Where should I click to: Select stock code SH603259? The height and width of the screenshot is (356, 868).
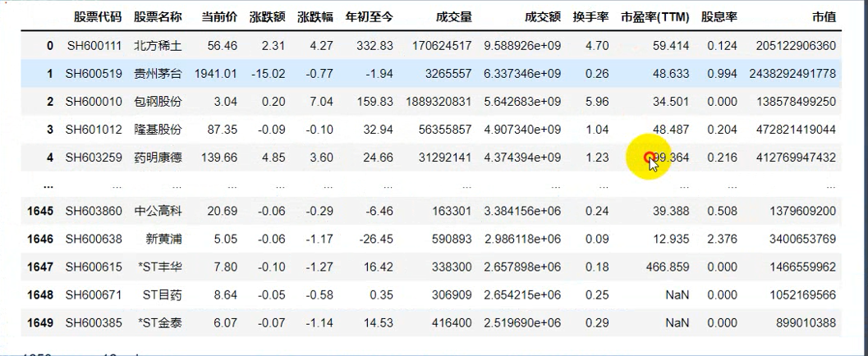tap(94, 157)
